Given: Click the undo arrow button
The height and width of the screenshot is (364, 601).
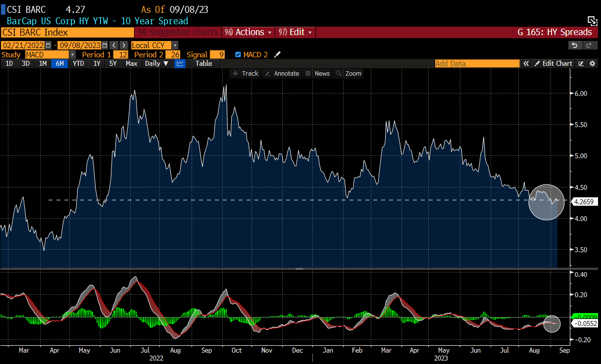Looking at the screenshot, I should (574, 45).
